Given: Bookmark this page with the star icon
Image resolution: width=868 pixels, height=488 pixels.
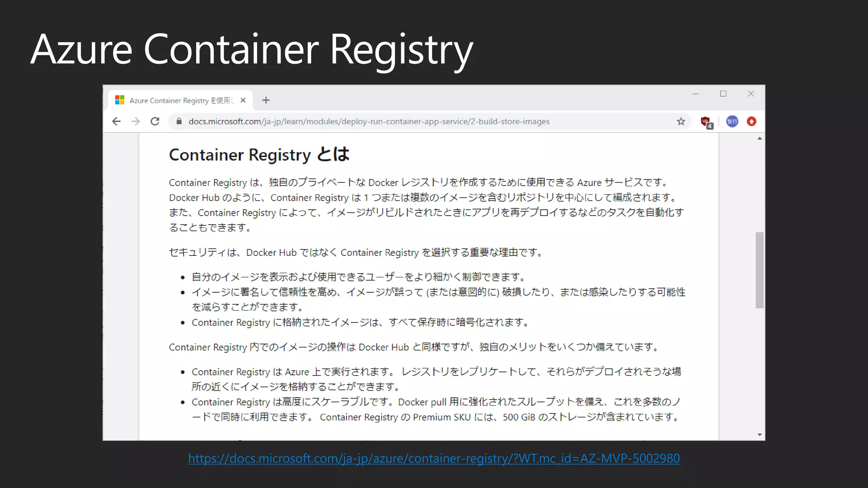Looking at the screenshot, I should point(681,122).
